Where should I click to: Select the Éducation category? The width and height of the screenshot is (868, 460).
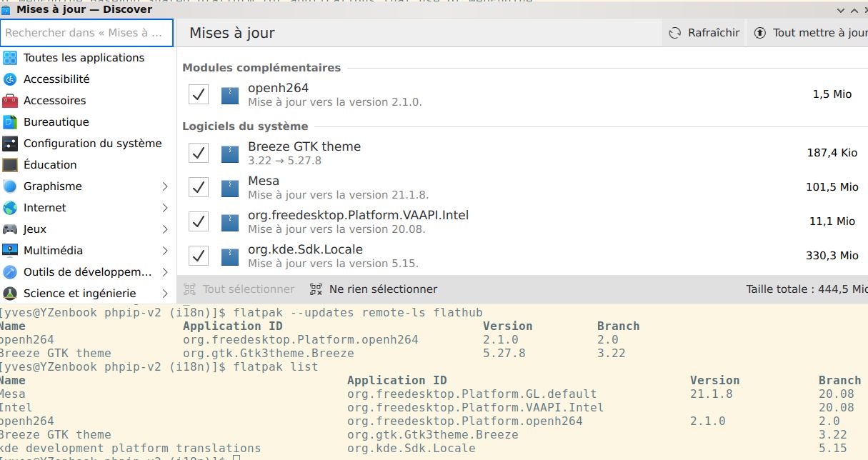(87, 165)
